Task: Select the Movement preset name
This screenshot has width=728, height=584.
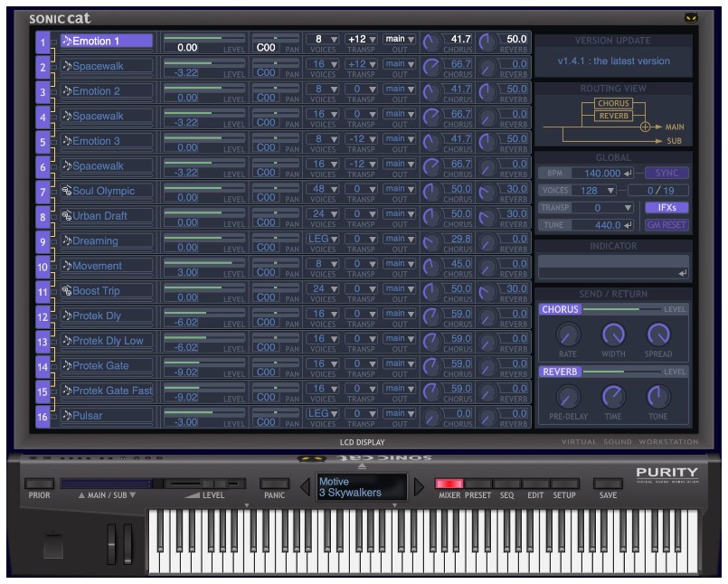Action: (97, 266)
